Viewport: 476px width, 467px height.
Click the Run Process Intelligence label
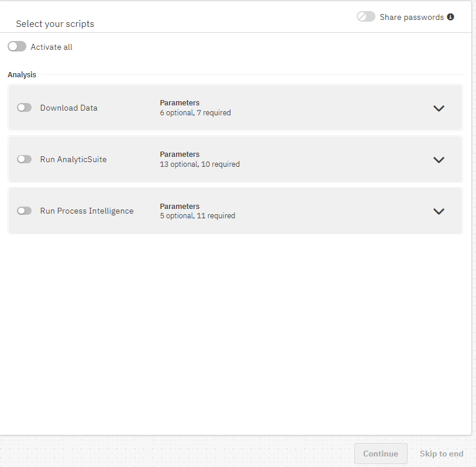point(87,211)
